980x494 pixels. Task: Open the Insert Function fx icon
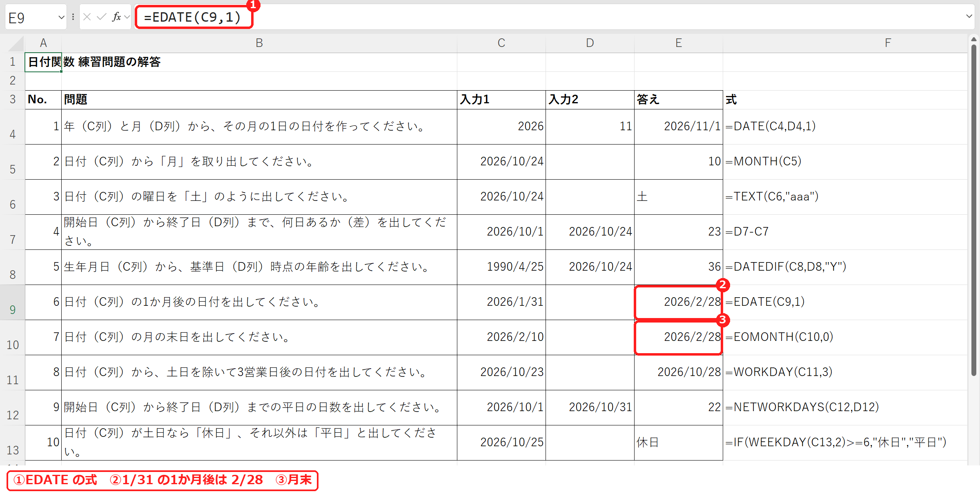(116, 17)
